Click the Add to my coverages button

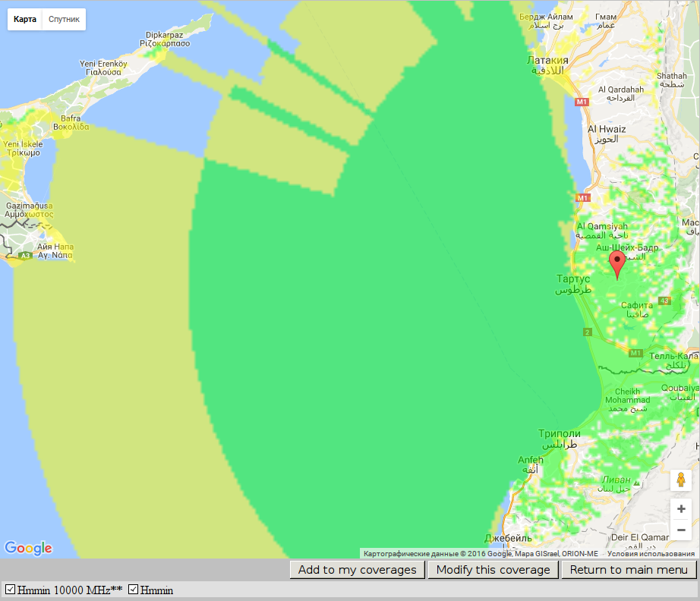click(357, 570)
